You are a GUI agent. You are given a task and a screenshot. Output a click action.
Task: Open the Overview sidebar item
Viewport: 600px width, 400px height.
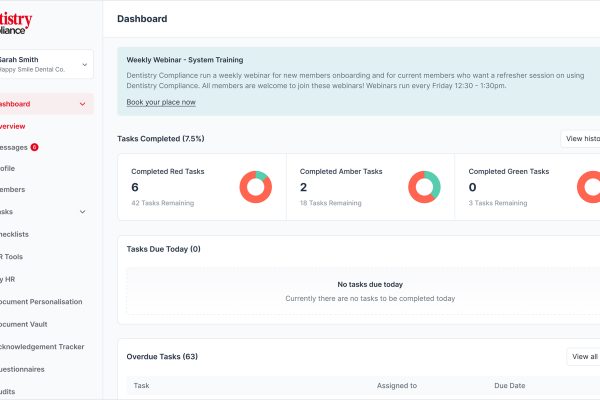pos(12,126)
